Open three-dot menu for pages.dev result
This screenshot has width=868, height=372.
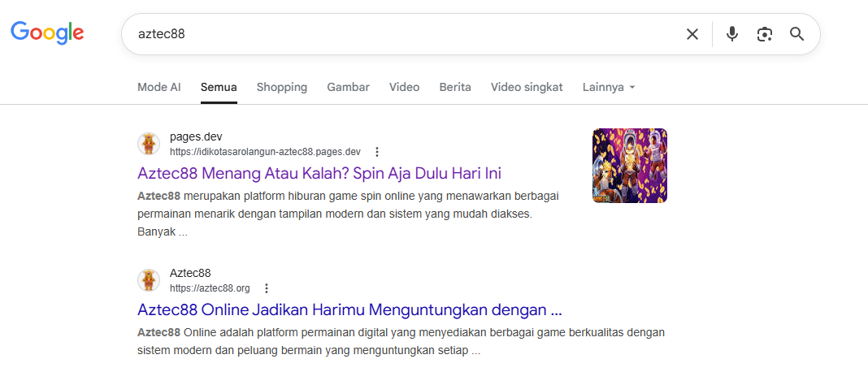377,152
